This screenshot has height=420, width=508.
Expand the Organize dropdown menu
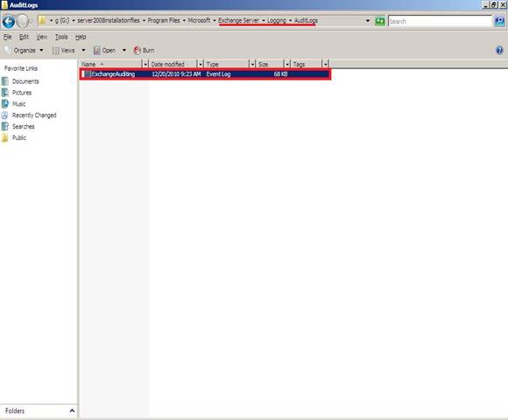point(41,50)
